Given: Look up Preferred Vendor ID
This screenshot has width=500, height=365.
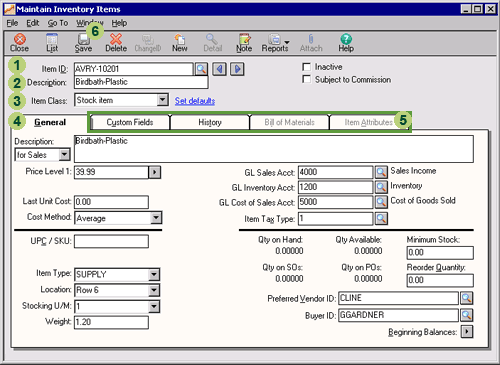Looking at the screenshot, I should tap(467, 298).
